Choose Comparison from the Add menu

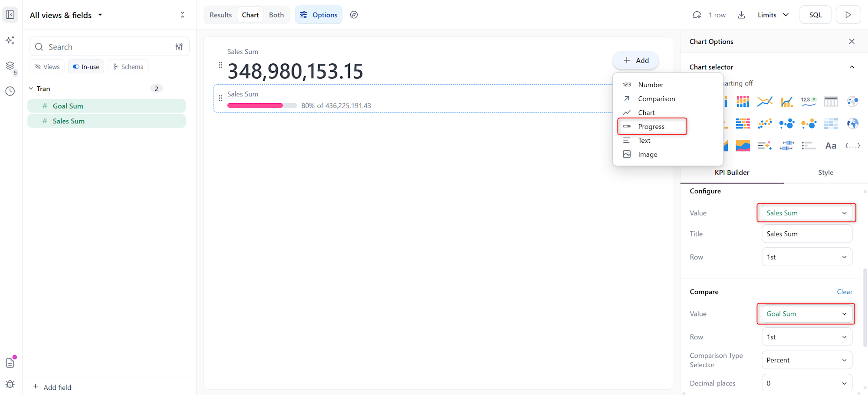point(667,99)
